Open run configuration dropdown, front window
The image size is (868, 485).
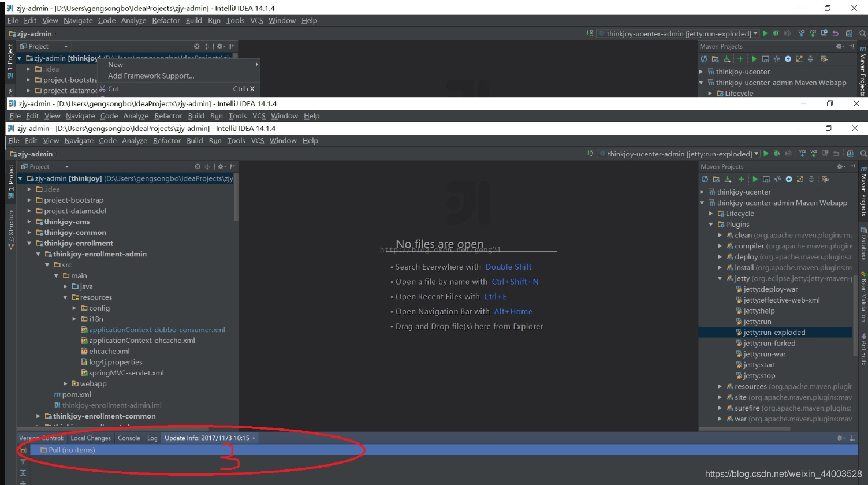point(755,154)
